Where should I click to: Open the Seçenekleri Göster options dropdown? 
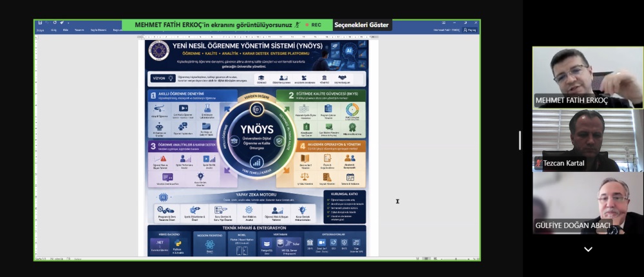tap(361, 25)
